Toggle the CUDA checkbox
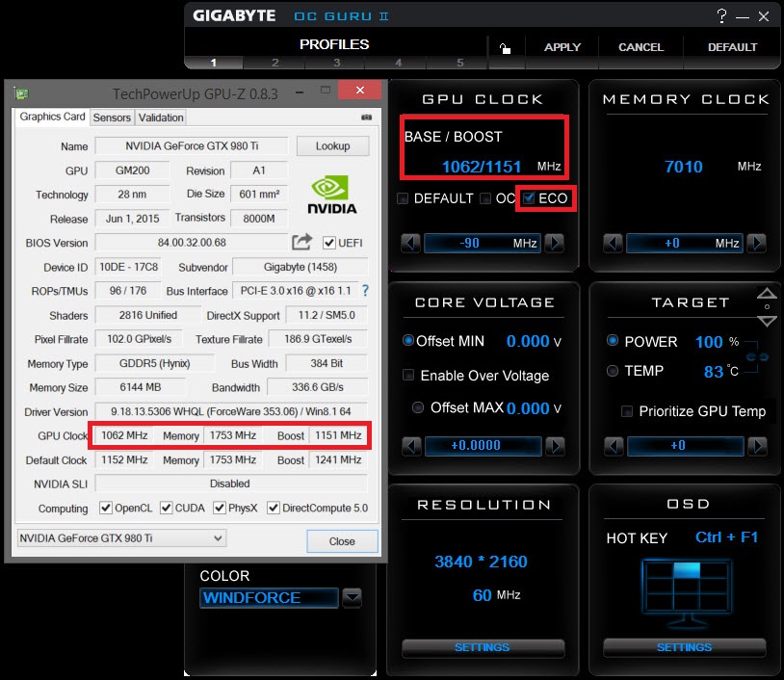784x680 pixels. pos(166,508)
